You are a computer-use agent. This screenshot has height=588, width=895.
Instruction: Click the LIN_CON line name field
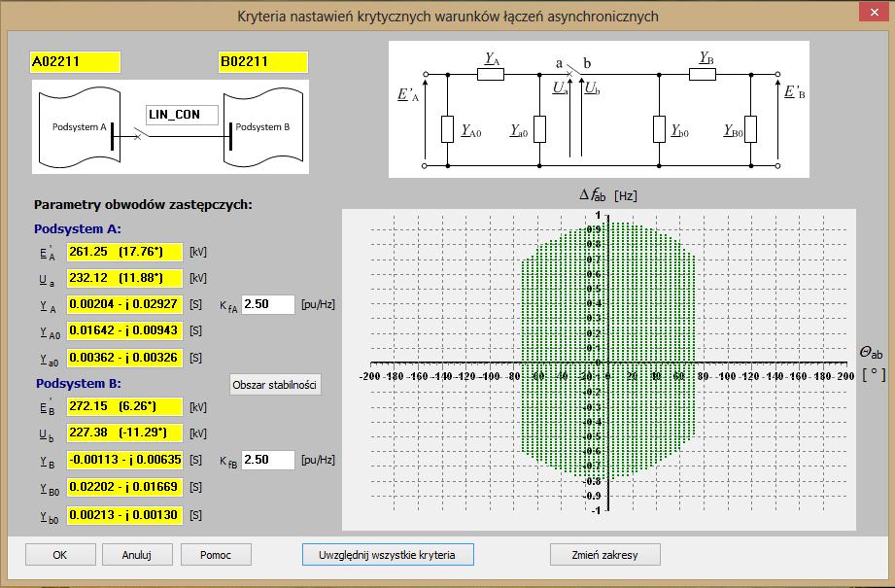182,114
